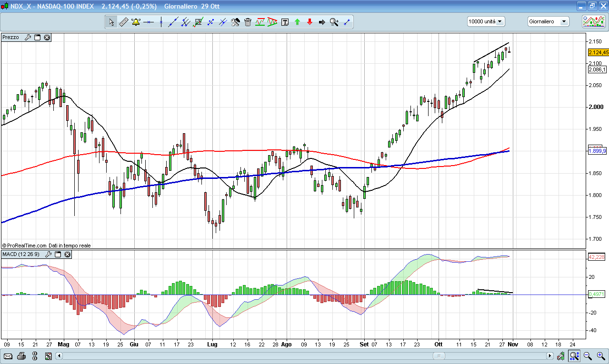Select the arrow cursor tool
Viewport: 609px width, 364px height.
111,22
